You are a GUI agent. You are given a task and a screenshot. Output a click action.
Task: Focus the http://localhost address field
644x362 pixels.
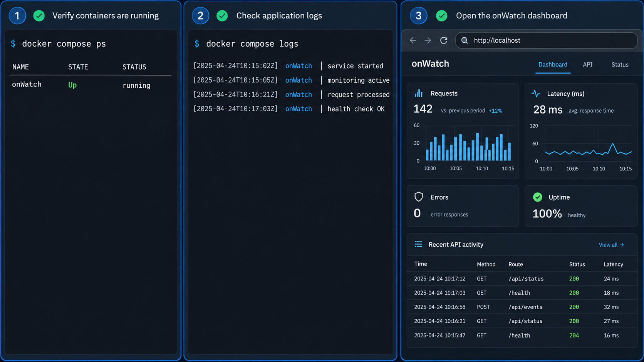click(546, 40)
